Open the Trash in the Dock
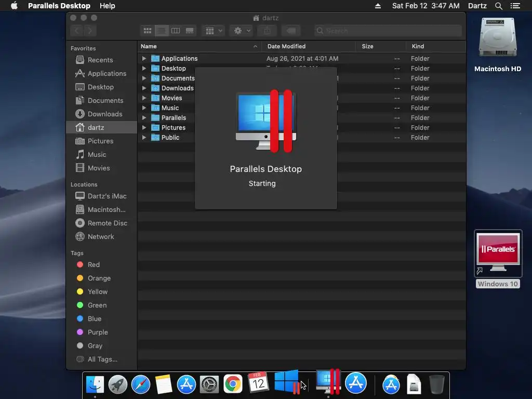Image resolution: width=532 pixels, height=399 pixels. coord(436,384)
